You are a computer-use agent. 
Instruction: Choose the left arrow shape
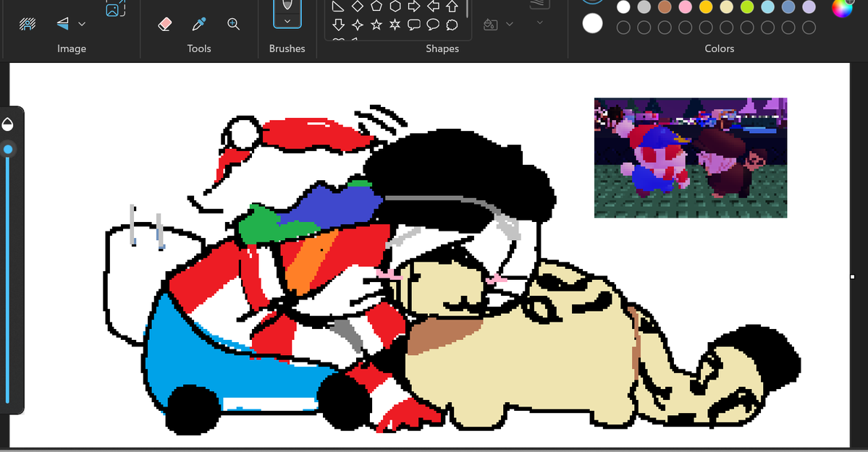coord(433,7)
